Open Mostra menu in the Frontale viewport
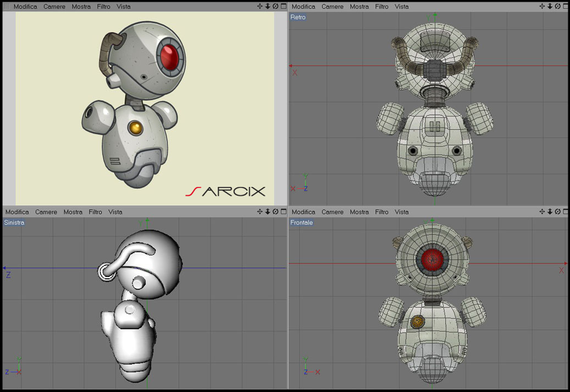 point(359,212)
